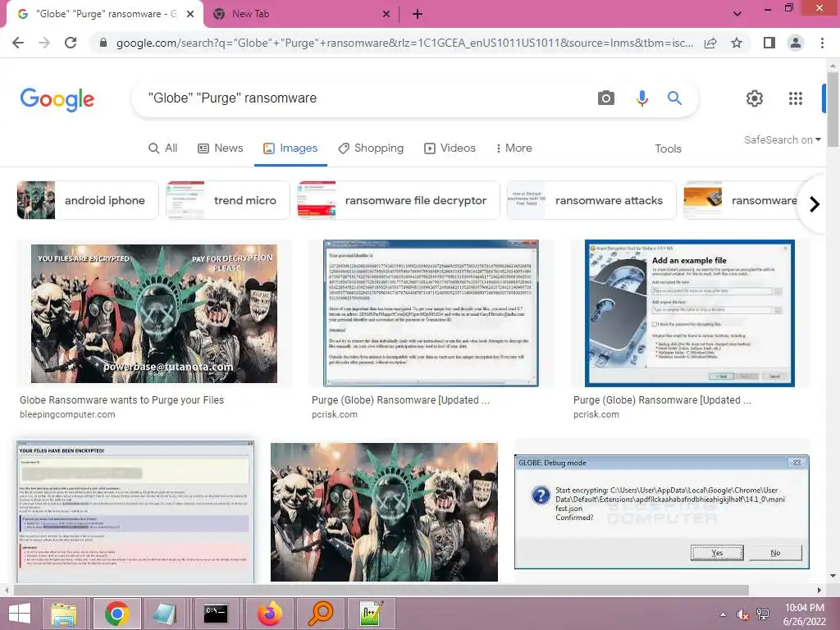
Task: Switch to the All results tab
Action: 163,148
